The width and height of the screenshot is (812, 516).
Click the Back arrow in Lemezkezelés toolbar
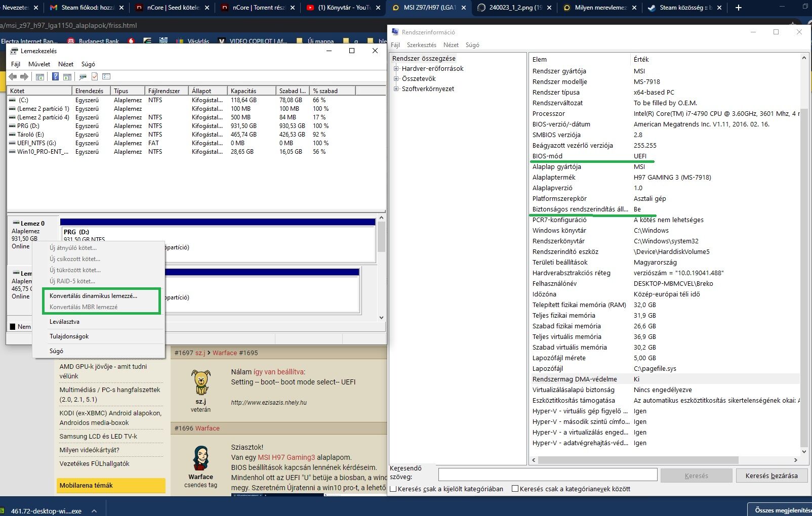13,77
